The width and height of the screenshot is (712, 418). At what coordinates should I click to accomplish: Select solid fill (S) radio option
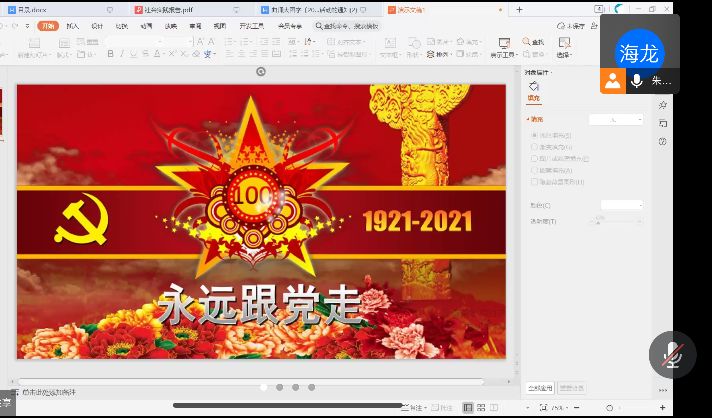click(534, 135)
